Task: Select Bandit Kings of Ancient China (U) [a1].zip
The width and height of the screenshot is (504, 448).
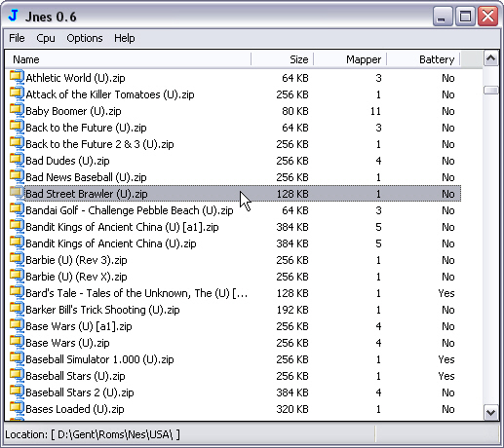Action: [x=122, y=227]
